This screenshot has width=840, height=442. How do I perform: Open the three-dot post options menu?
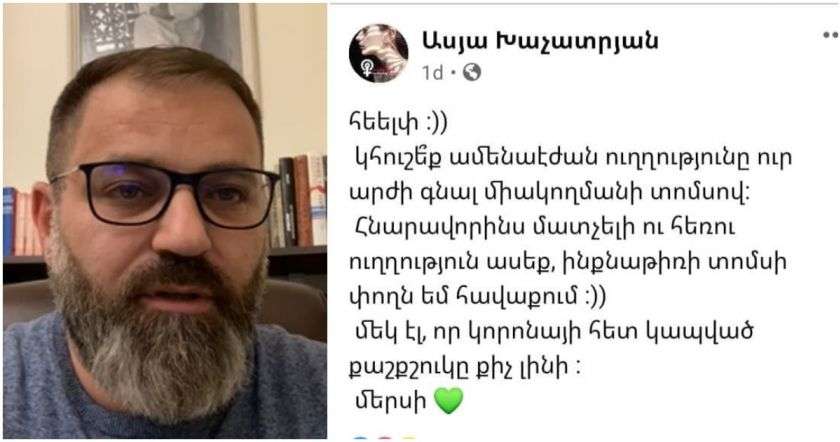click(x=831, y=35)
